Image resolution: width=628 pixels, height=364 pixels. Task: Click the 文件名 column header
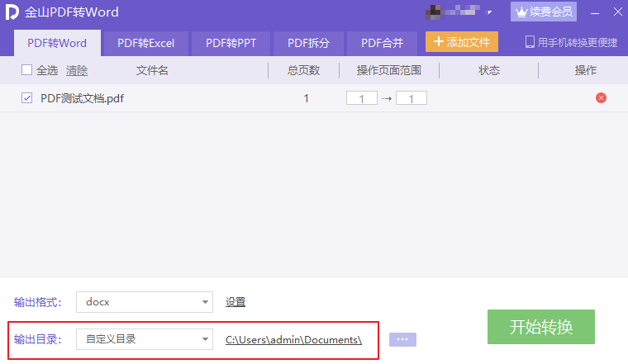pyautogui.click(x=152, y=70)
